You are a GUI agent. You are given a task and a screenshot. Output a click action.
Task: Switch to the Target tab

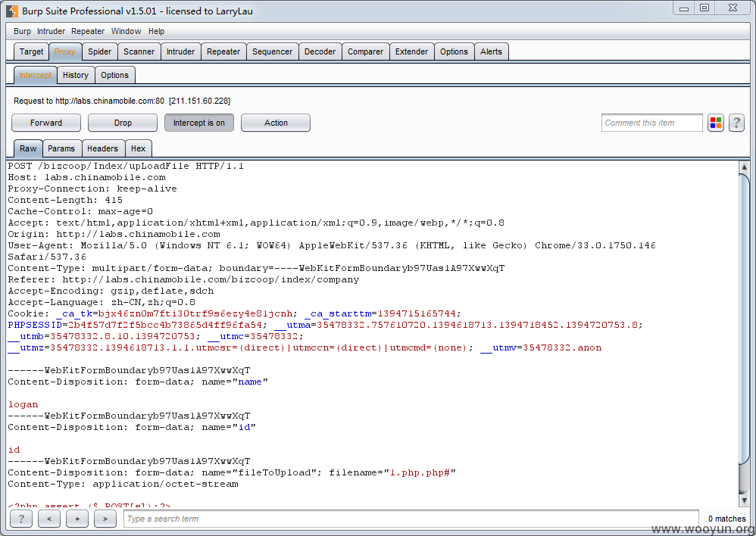click(x=31, y=51)
